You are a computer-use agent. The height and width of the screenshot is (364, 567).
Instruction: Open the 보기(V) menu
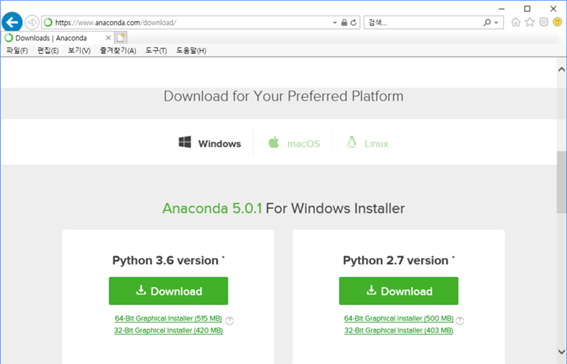79,51
